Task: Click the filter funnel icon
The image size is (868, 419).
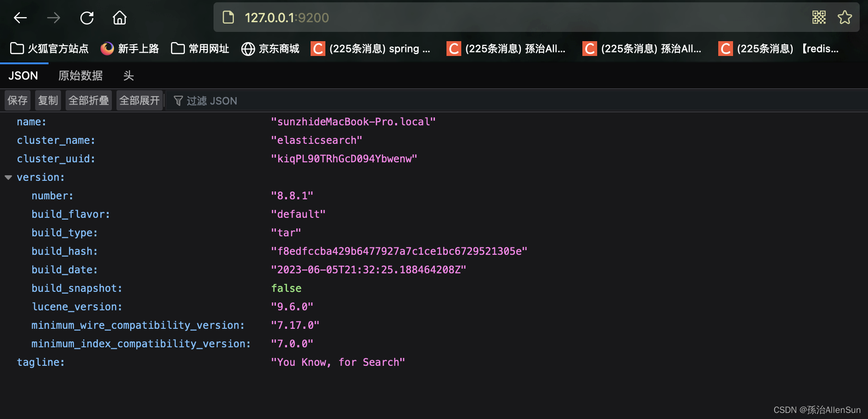Action: 178,101
